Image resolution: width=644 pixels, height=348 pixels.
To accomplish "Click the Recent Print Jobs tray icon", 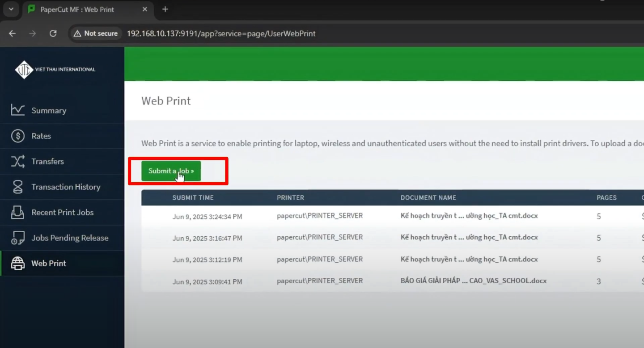I will 18,212.
